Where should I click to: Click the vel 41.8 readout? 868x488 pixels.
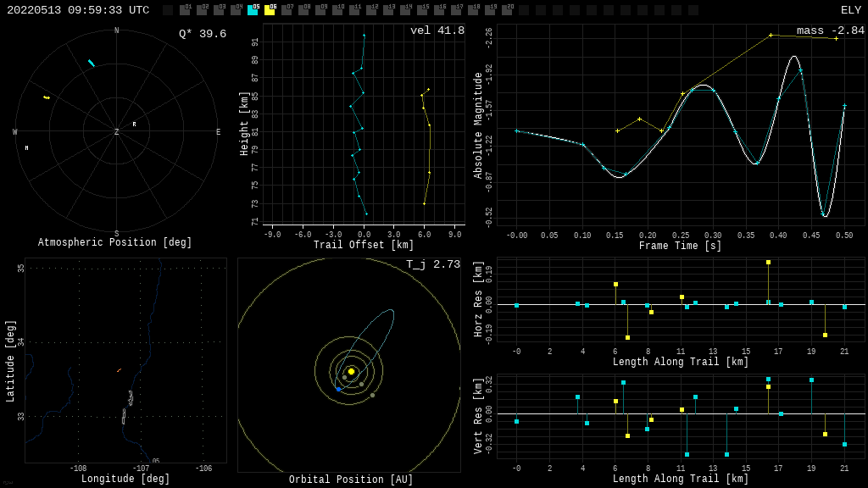(x=437, y=30)
